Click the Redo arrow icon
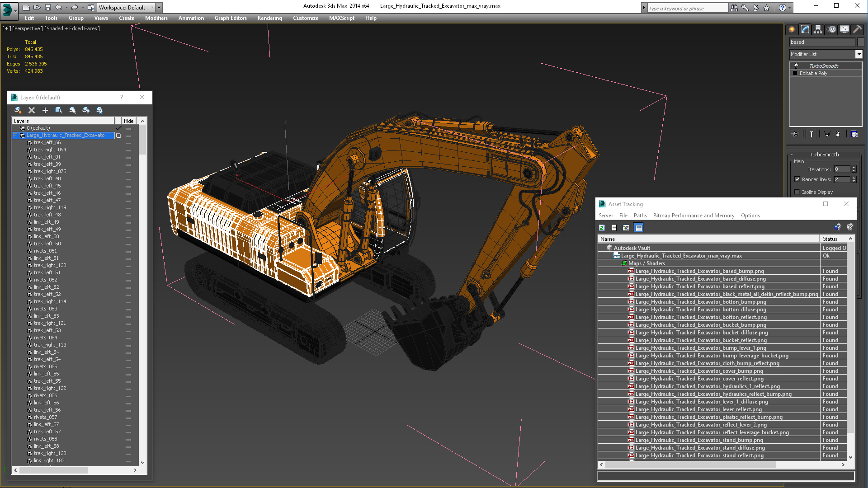The width and height of the screenshot is (868, 488). click(74, 8)
